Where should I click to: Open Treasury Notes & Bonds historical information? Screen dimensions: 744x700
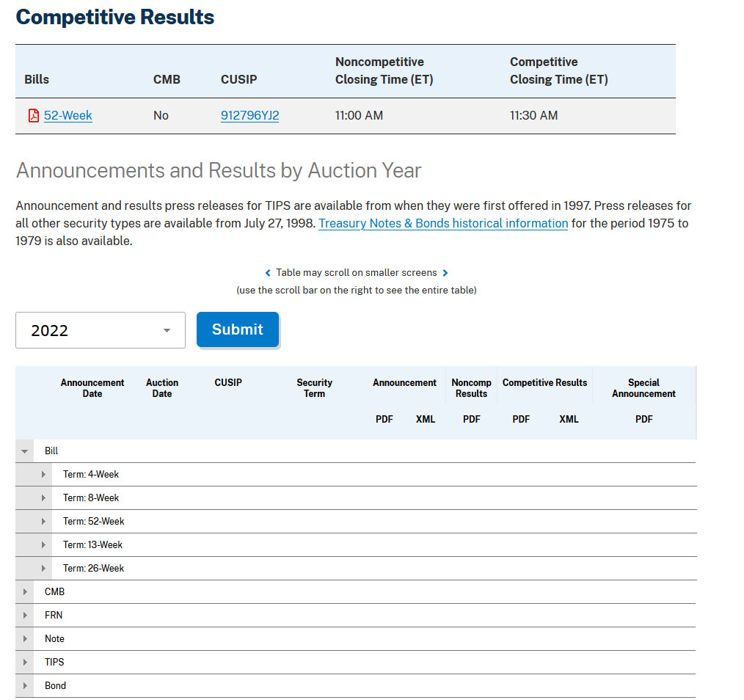443,224
